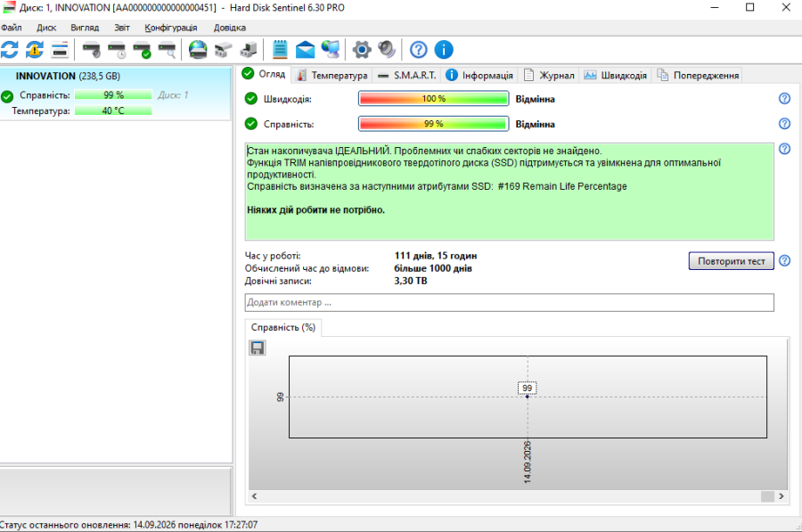802x532 pixels.
Task: Switch to the Журнал tab
Action: pos(549,75)
